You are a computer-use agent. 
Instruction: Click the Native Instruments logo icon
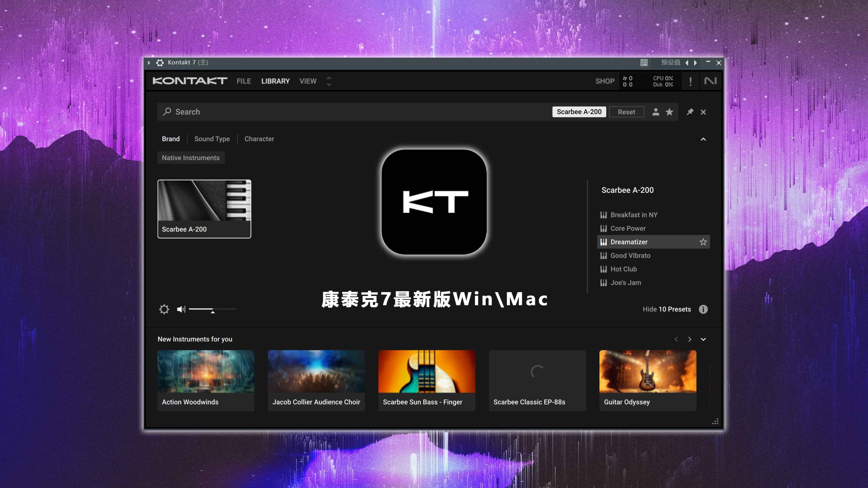[710, 80]
